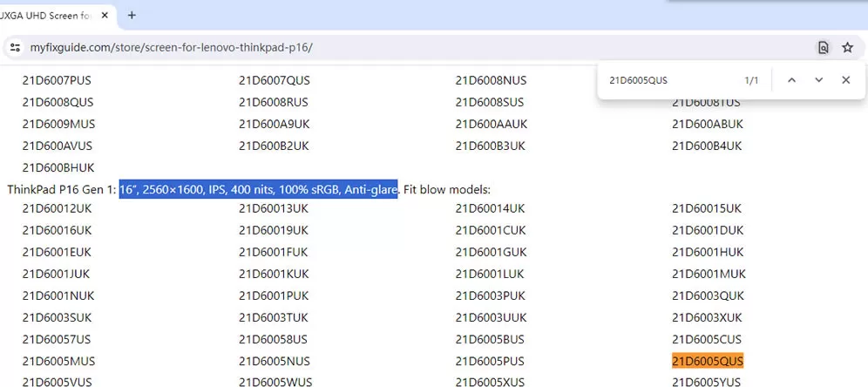
Task: Click model number 21D60058US
Action: click(273, 339)
